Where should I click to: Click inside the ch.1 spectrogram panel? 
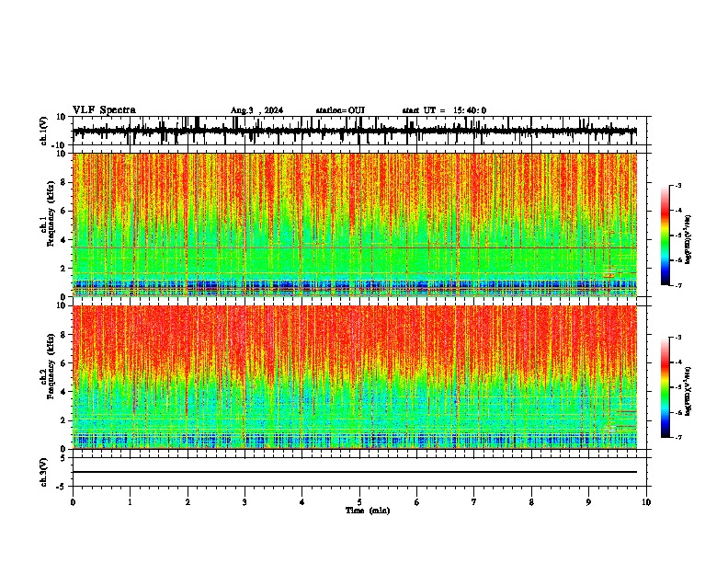point(355,224)
